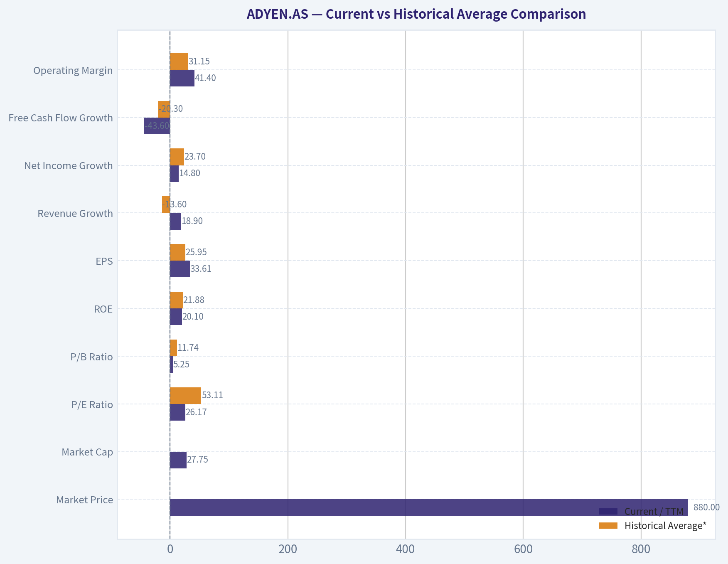Click the 41.40 Operating Margin value
Viewport: 728px width, 564px height.
coord(205,78)
